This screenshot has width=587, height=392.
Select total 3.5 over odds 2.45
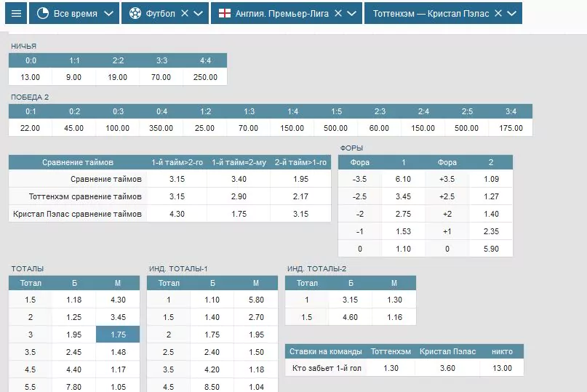[73, 352]
